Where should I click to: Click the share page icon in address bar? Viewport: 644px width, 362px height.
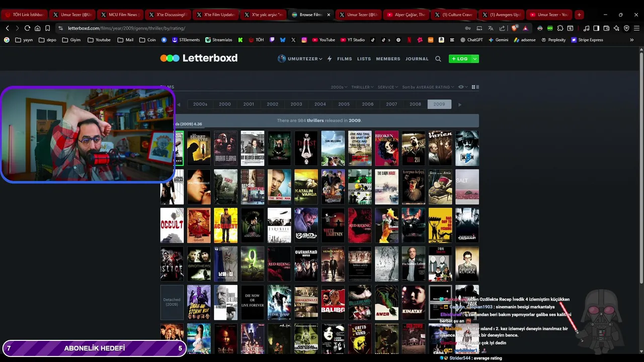coord(502,28)
